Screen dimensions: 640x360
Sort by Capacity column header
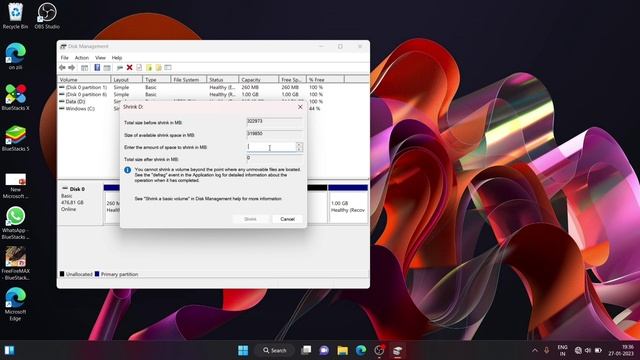coord(258,80)
